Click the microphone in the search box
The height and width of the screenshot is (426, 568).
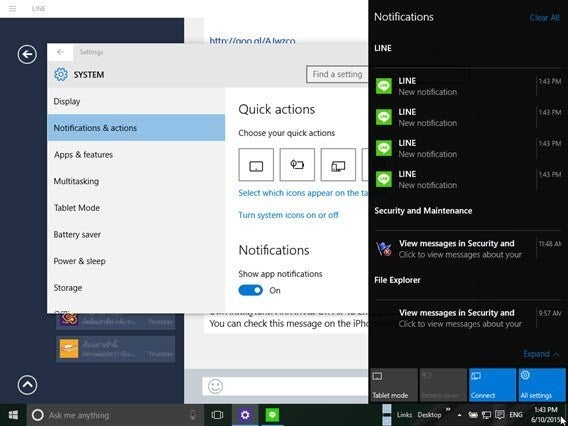pyautogui.click(x=192, y=415)
